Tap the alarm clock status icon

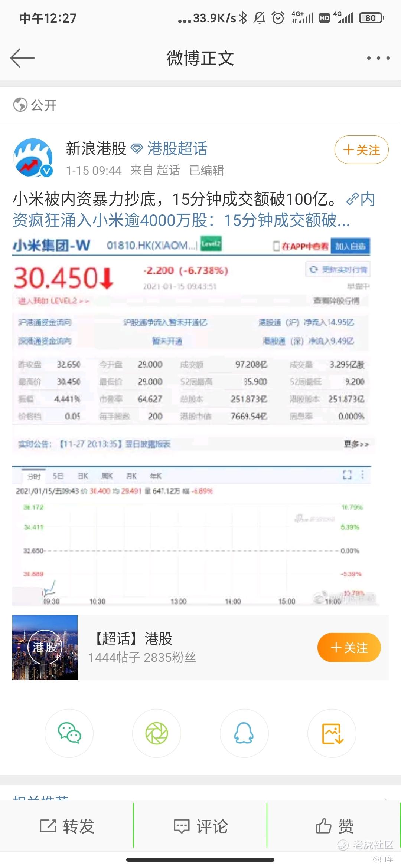(278, 18)
